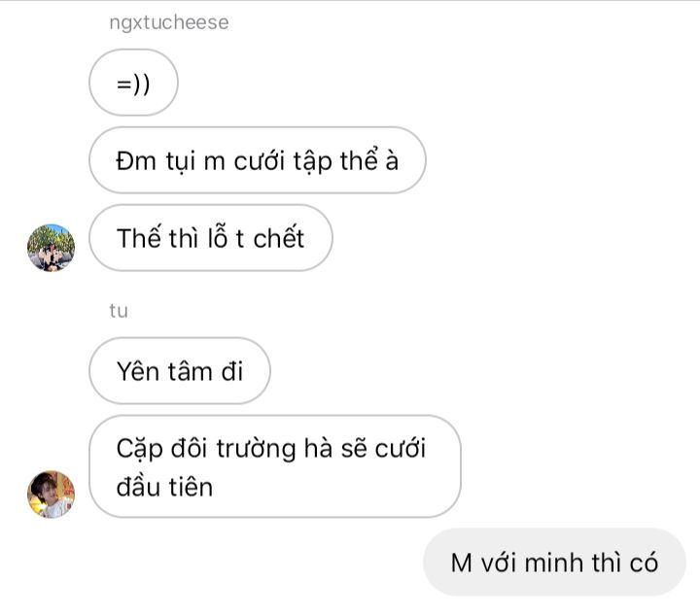Open the sender name "ngxtucheese"
The image size is (700, 616).
coord(169,22)
